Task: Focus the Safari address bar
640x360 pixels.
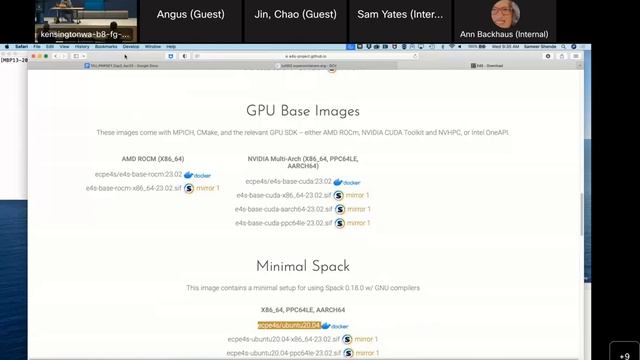Action: coord(306,56)
